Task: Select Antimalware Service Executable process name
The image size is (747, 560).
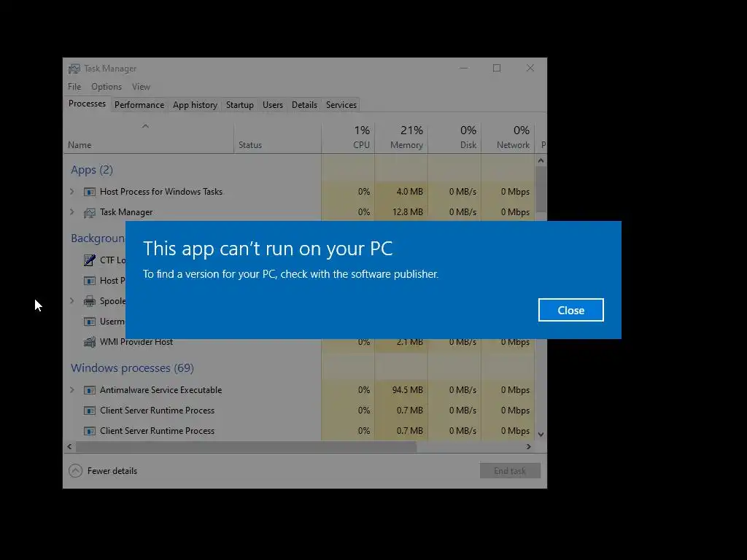Action: (x=161, y=390)
